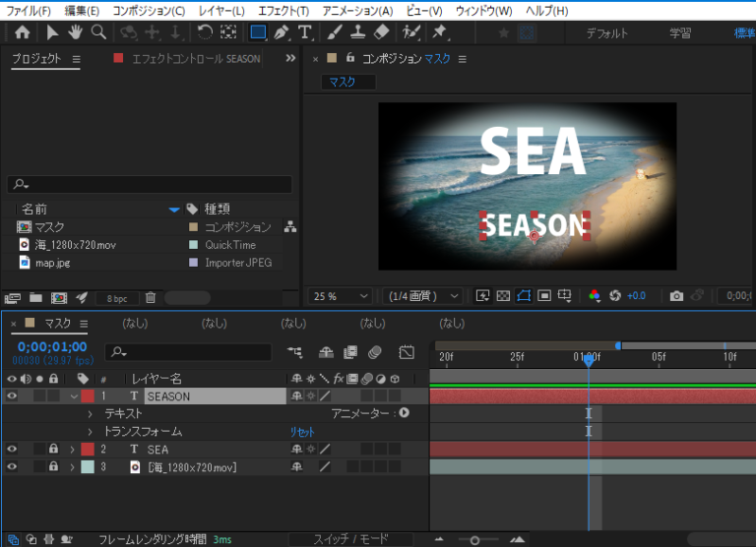Expand the トランスフォーム property group
The height and width of the screenshot is (547, 756).
[x=91, y=432]
